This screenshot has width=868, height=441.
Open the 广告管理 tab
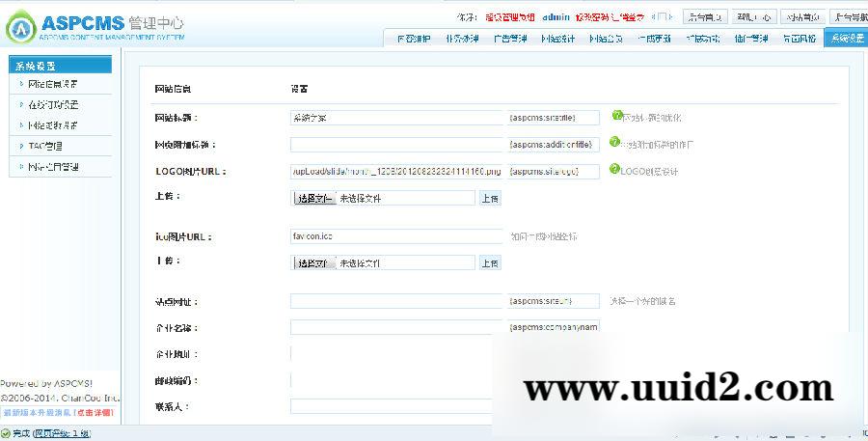tap(510, 39)
